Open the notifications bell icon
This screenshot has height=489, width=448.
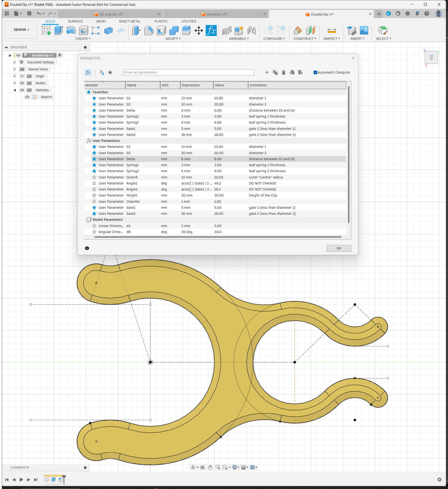click(417, 14)
